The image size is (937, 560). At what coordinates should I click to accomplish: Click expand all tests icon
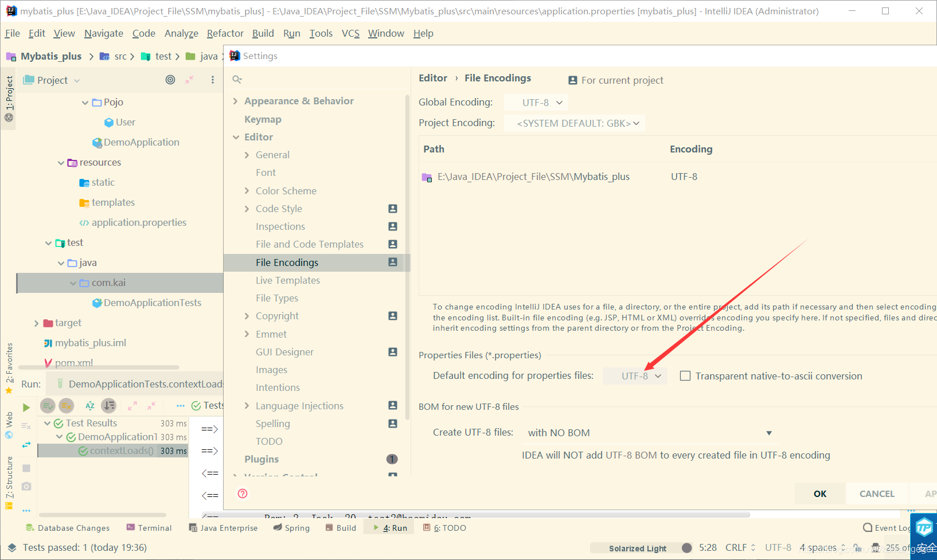[x=132, y=406]
